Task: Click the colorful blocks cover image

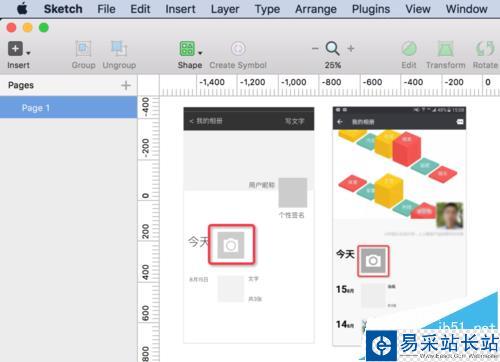Action: click(x=399, y=174)
